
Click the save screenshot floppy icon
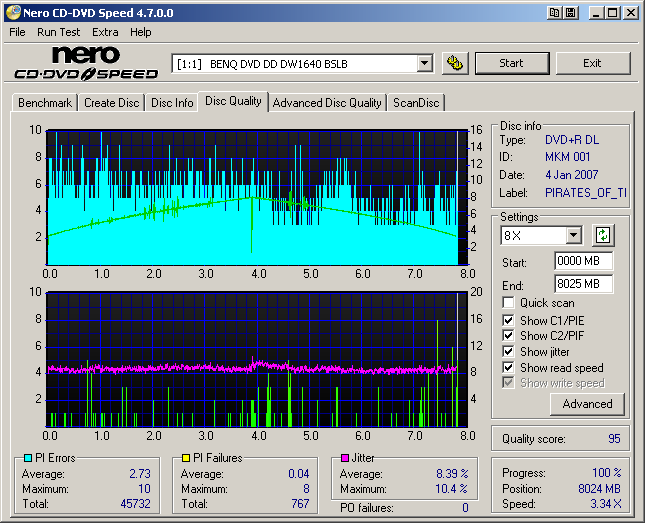point(571,13)
